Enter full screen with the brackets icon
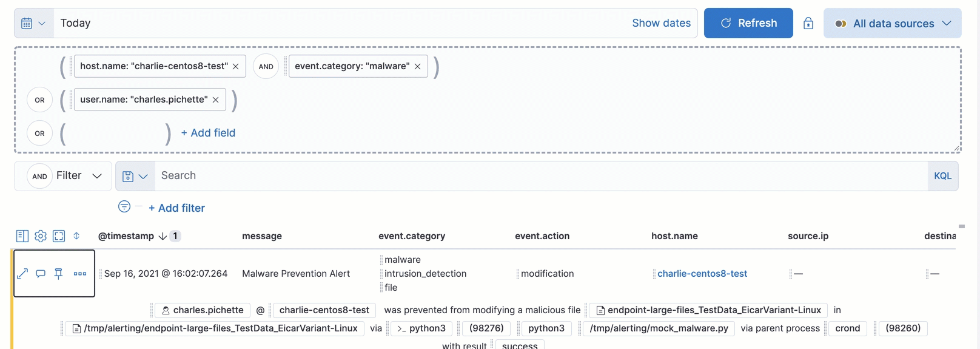980x349 pixels. coord(59,236)
